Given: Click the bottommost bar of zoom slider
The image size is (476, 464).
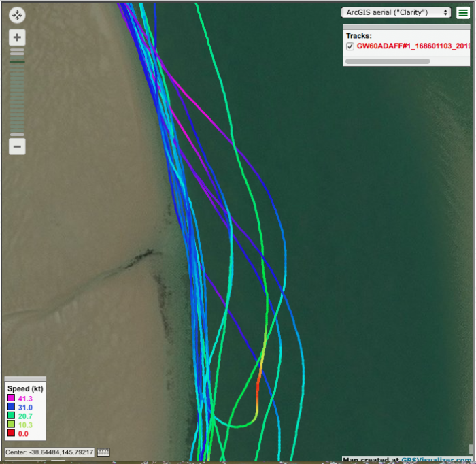Looking at the screenshot, I should coord(17,134).
